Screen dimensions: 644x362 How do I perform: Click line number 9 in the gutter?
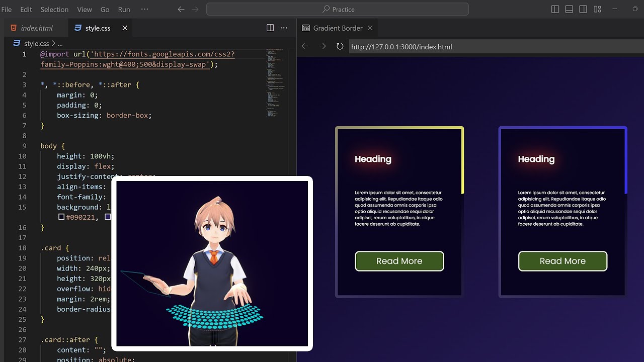(x=24, y=146)
